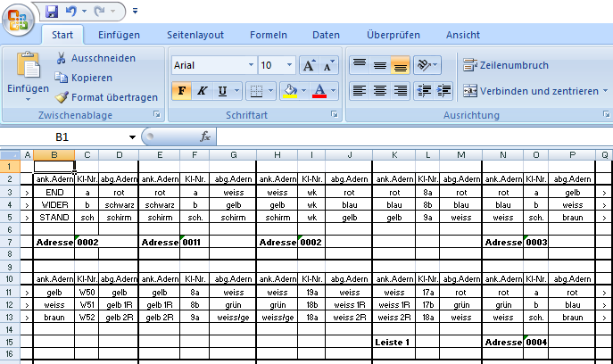Switch to the Formeln tab
Screen dimensions: 613x364
point(269,35)
